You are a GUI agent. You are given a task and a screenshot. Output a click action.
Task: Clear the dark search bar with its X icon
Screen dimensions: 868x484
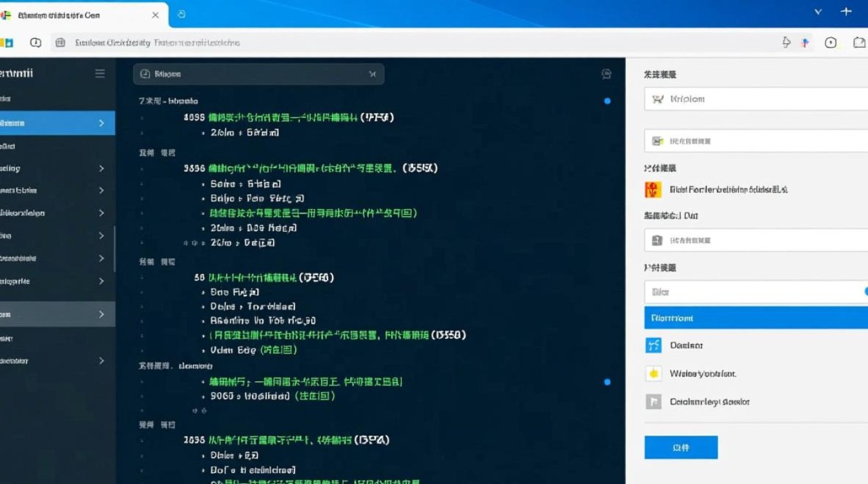click(x=373, y=74)
